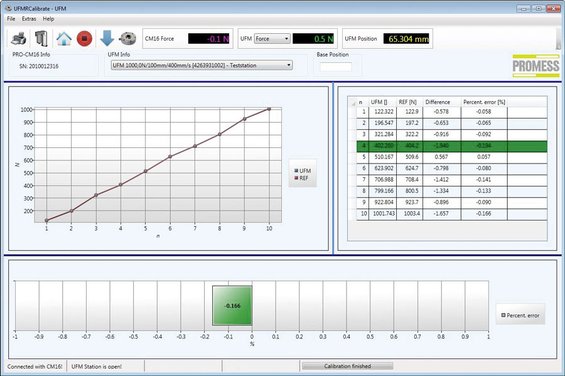Click the UFM value 122.322 cell
Viewport: 565px width, 376px height.
pos(382,112)
